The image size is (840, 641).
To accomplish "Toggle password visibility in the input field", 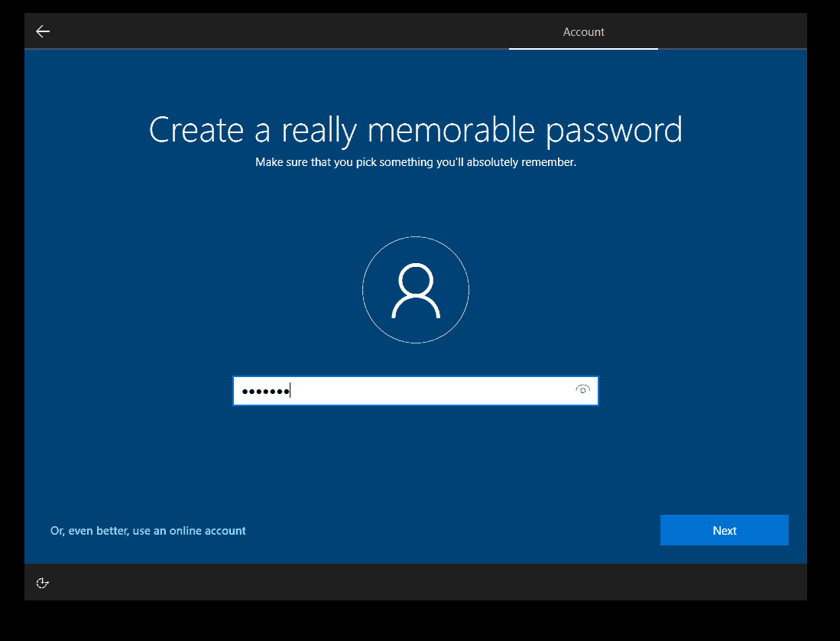I will click(582, 390).
